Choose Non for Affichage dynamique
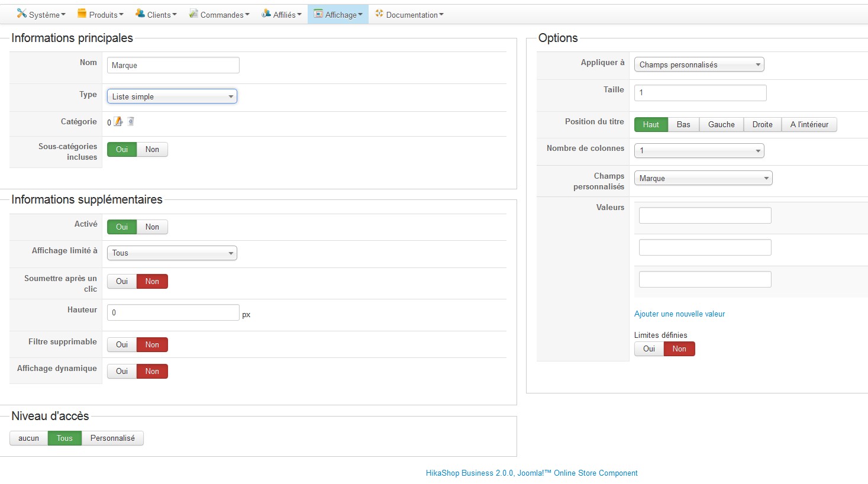This screenshot has width=868, height=484. click(x=152, y=372)
